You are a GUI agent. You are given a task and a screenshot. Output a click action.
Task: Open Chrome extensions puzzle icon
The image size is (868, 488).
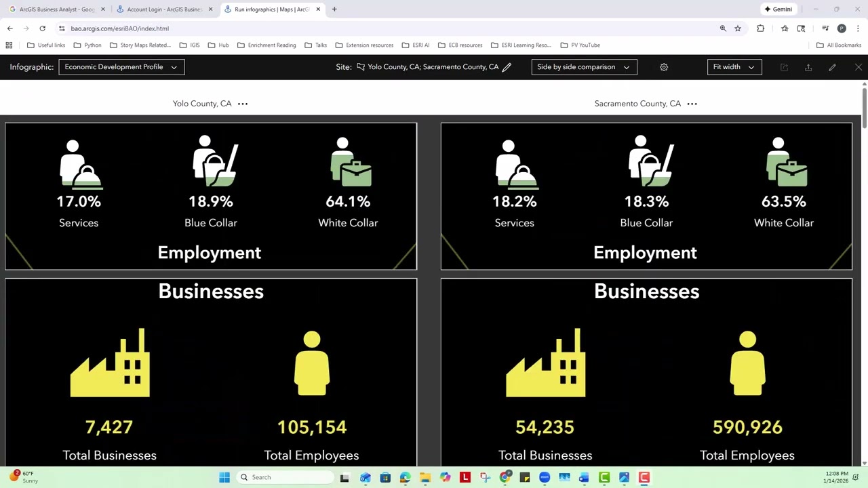point(760,28)
